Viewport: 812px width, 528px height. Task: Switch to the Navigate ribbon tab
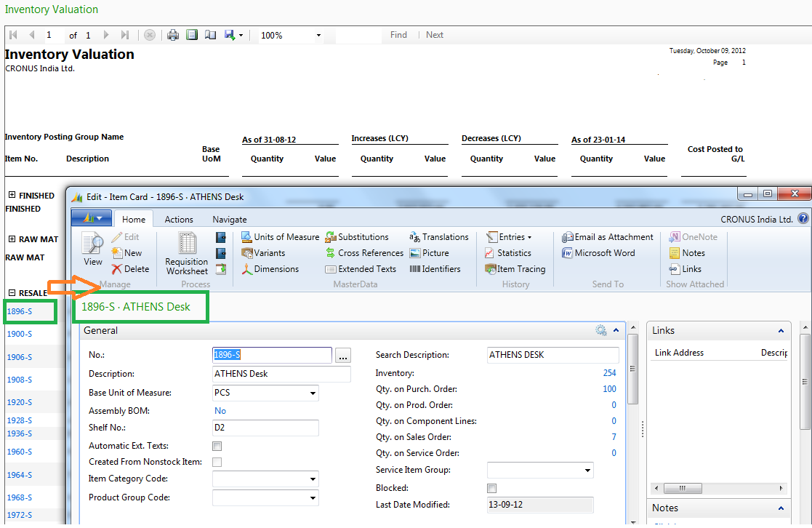(230, 219)
